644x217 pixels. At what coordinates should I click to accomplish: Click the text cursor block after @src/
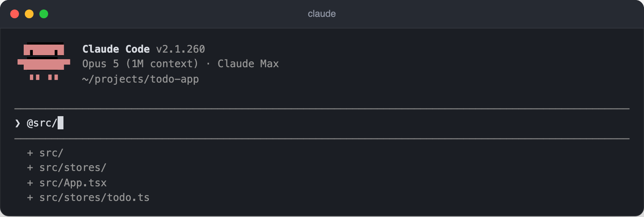point(61,123)
